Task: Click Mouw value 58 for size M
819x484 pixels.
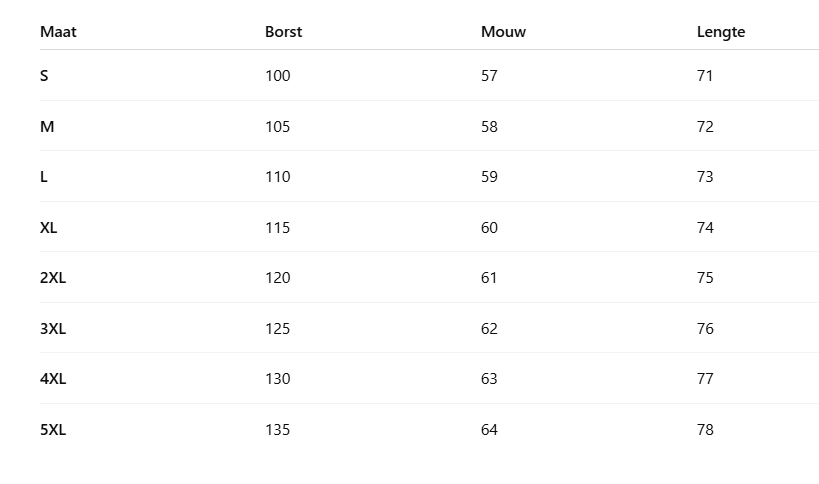Action: click(489, 127)
